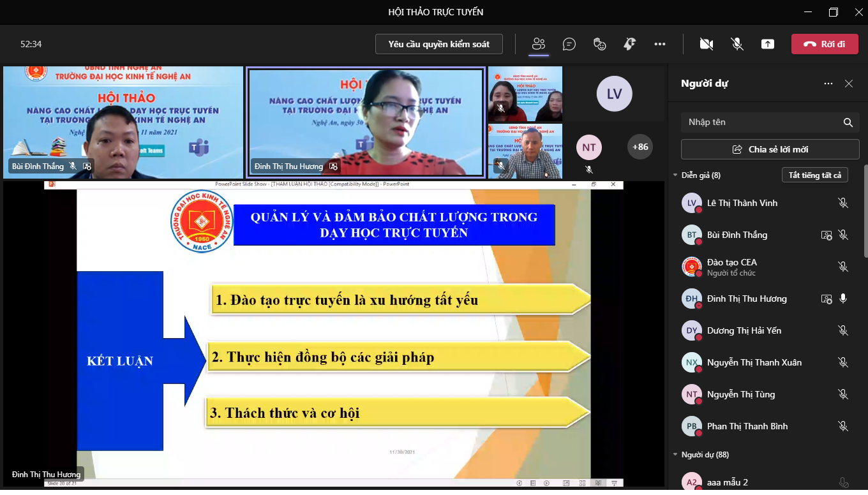Click the NX avatar of Nguyễn Thị Thanh Xuân
The height and width of the screenshot is (495, 868).
(x=692, y=362)
